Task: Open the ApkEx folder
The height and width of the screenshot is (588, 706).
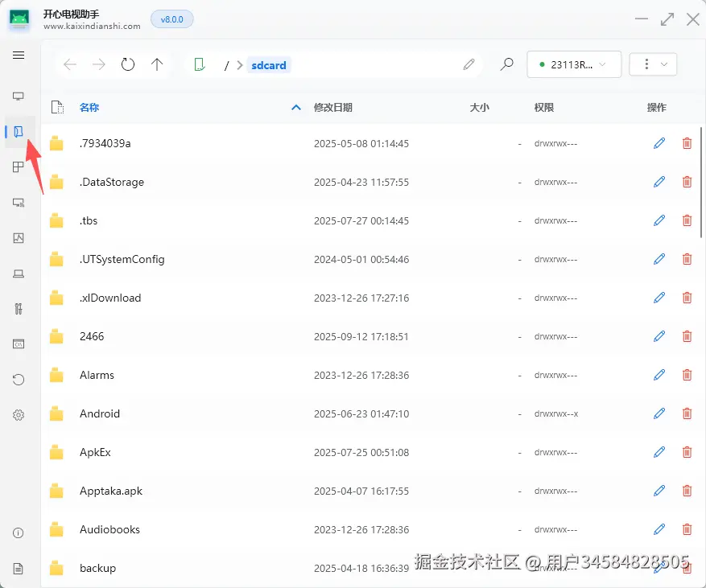Action: click(95, 453)
